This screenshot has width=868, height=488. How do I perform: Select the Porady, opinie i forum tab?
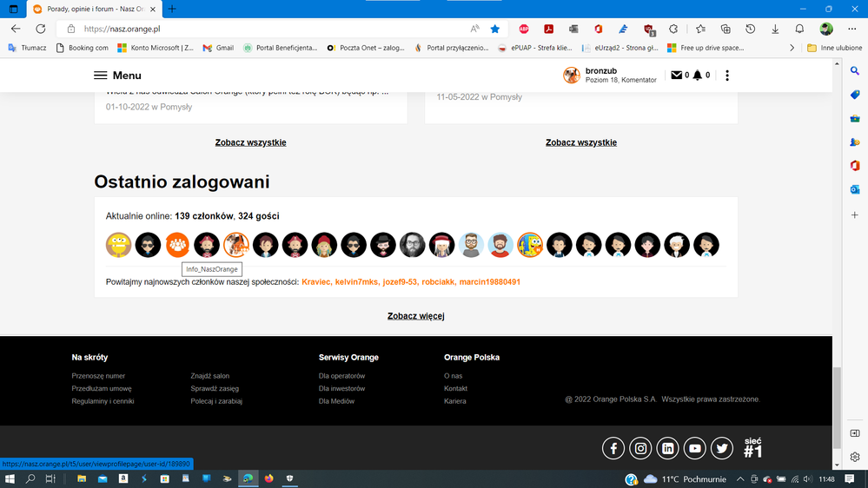[x=92, y=9]
